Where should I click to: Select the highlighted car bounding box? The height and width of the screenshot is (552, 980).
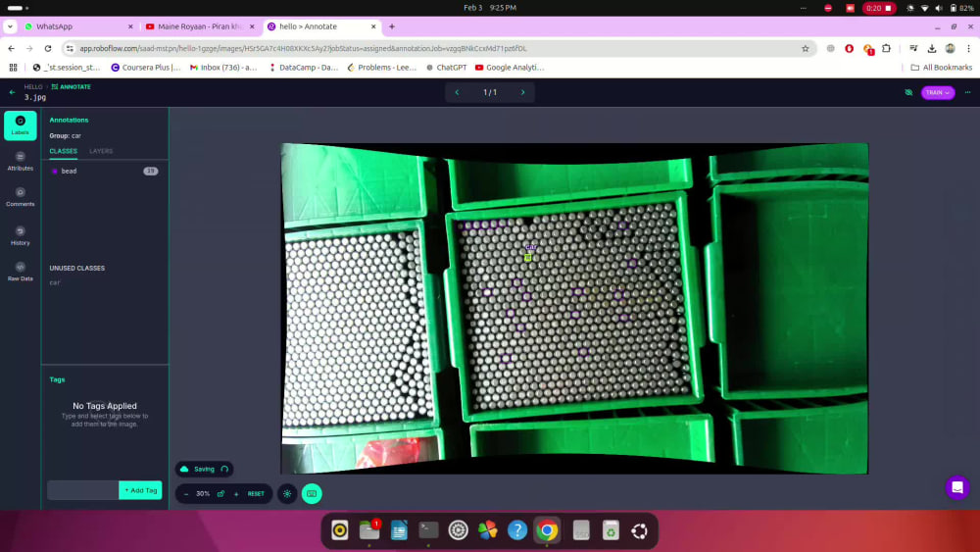[528, 257]
